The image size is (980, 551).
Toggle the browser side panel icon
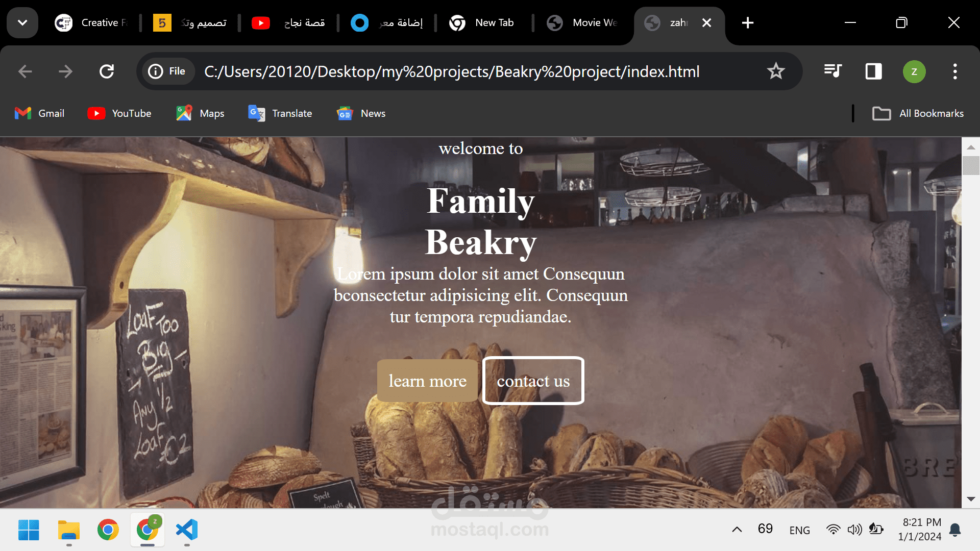click(x=873, y=71)
